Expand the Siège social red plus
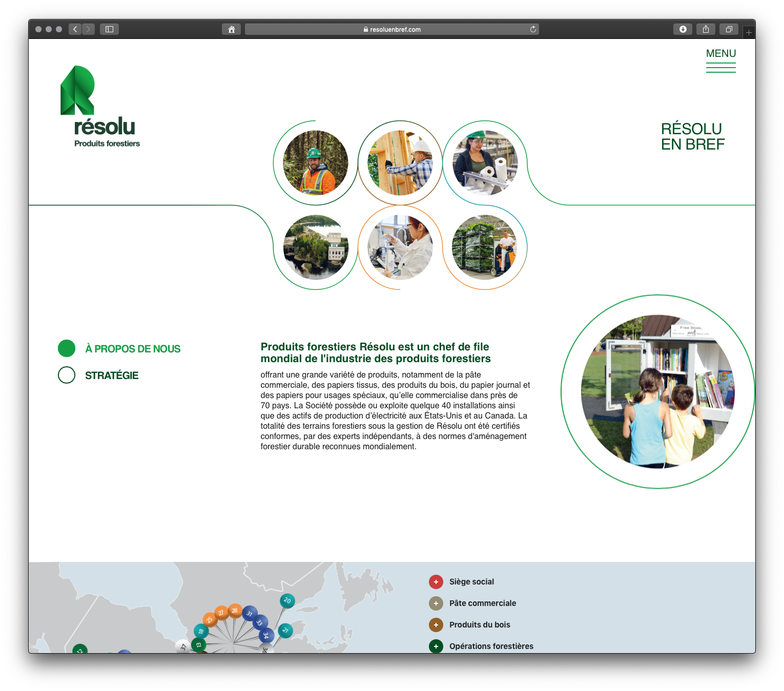The width and height of the screenshot is (784, 691). coord(436,582)
